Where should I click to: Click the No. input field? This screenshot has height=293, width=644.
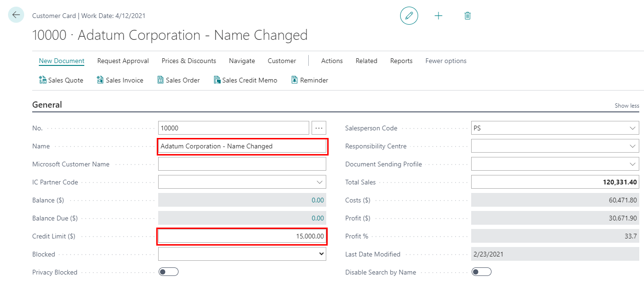click(x=233, y=128)
